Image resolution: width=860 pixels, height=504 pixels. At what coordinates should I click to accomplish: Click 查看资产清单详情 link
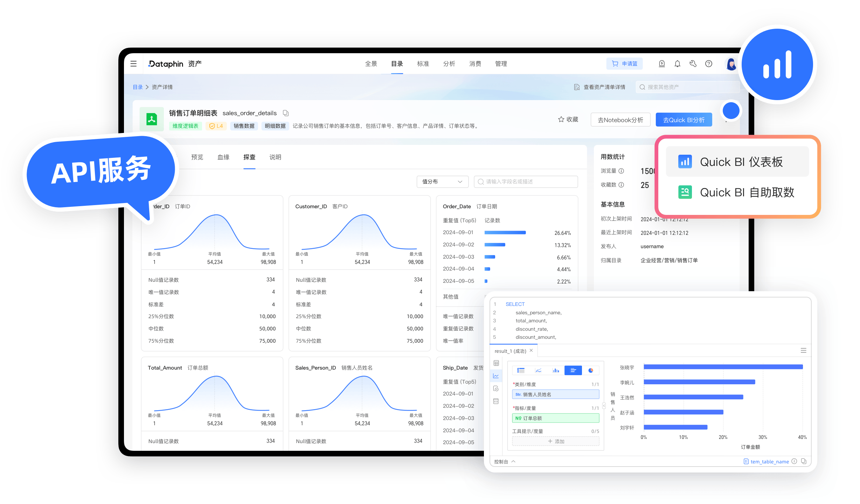[x=599, y=87]
